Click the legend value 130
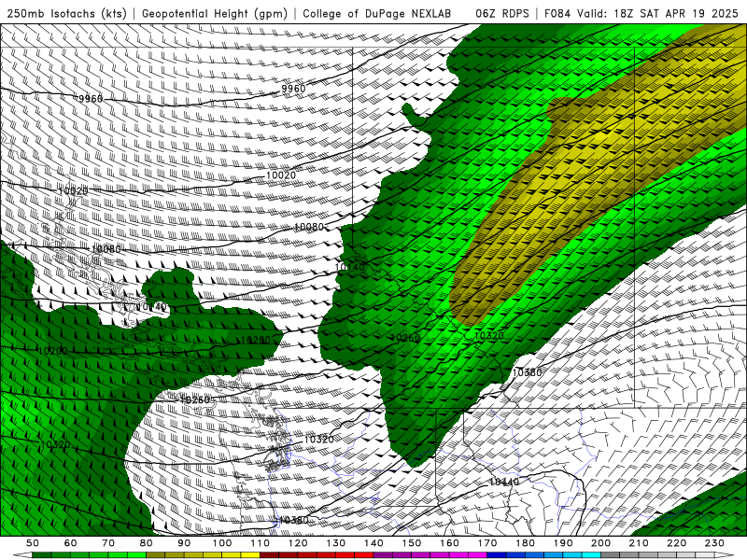 336,543
